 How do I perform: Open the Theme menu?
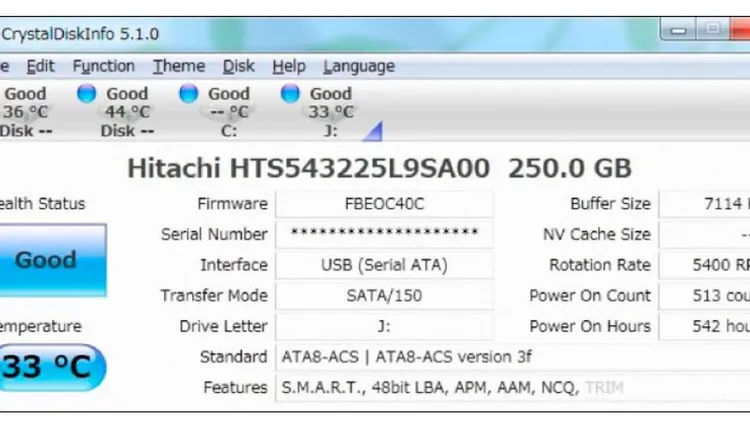coord(179,66)
